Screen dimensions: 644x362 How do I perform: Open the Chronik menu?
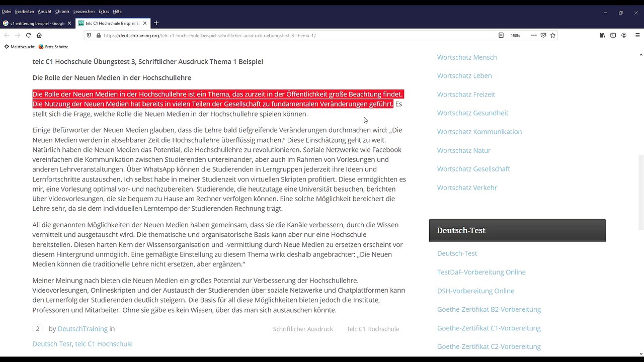(x=62, y=11)
